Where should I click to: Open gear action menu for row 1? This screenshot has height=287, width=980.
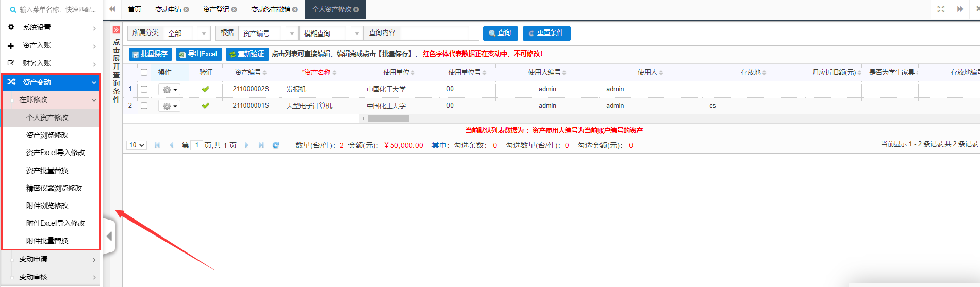(169, 90)
